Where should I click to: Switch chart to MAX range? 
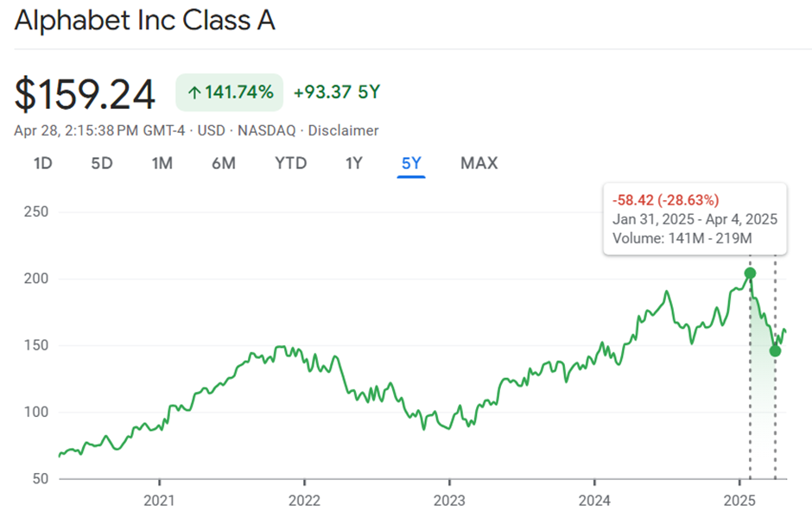(x=479, y=163)
